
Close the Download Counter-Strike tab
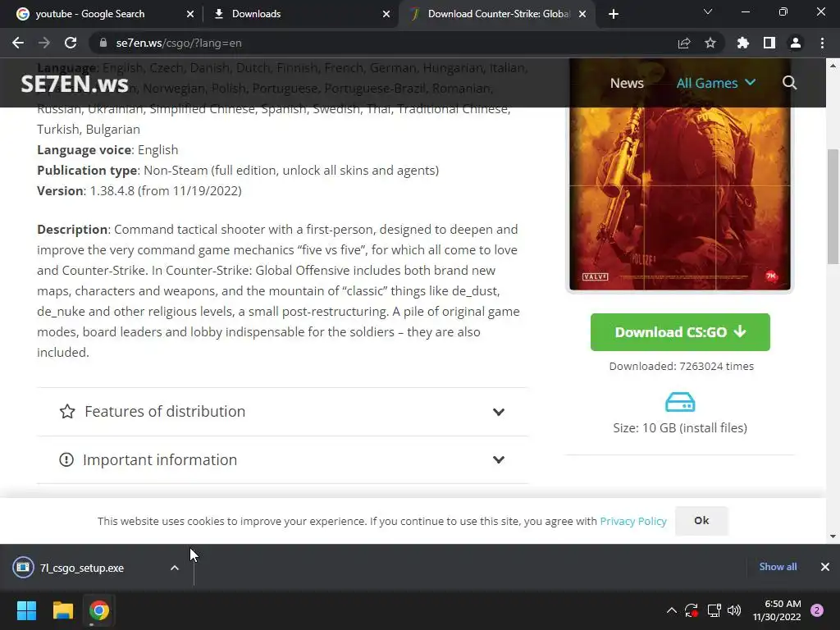point(582,14)
